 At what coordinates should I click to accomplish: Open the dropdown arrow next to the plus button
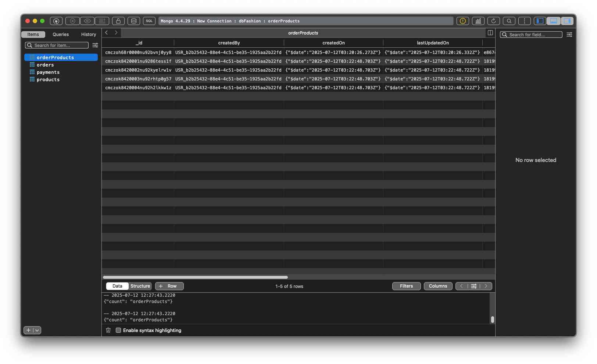(37, 330)
